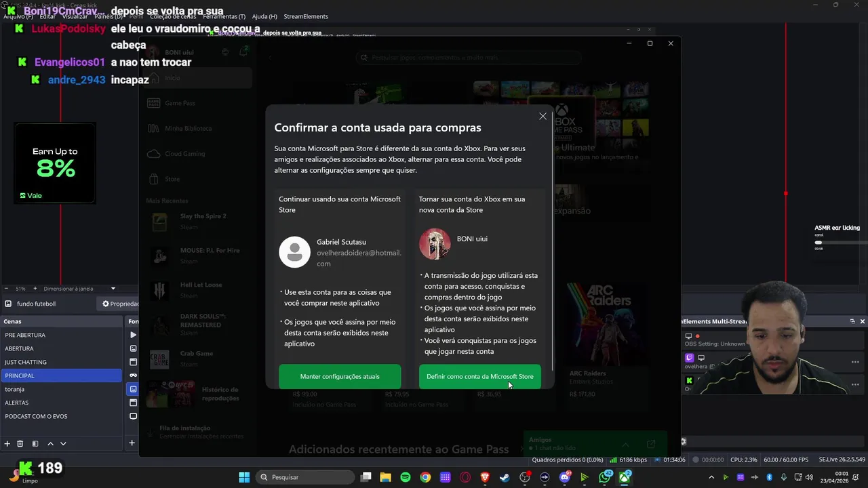Select Gabriel Scutasu account avatar
This screenshot has width=868, height=488.
pos(294,252)
